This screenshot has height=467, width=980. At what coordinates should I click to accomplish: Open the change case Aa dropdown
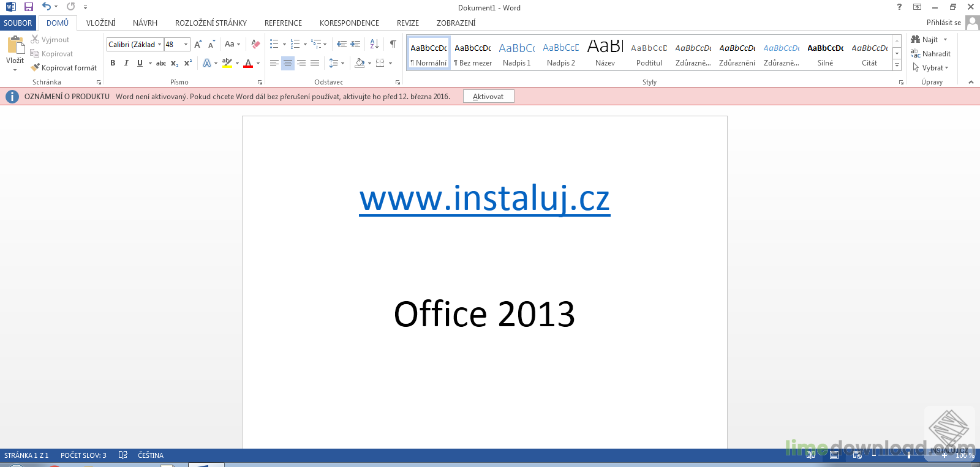pos(232,44)
